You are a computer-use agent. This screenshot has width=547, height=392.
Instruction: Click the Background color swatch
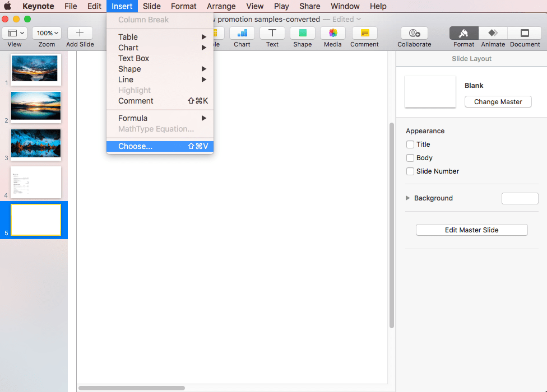click(x=520, y=198)
